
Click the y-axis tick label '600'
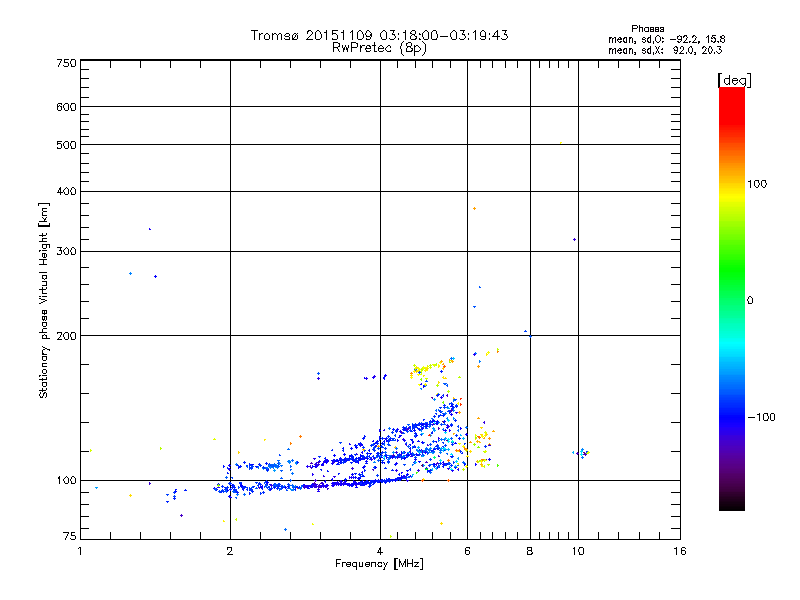66,107
